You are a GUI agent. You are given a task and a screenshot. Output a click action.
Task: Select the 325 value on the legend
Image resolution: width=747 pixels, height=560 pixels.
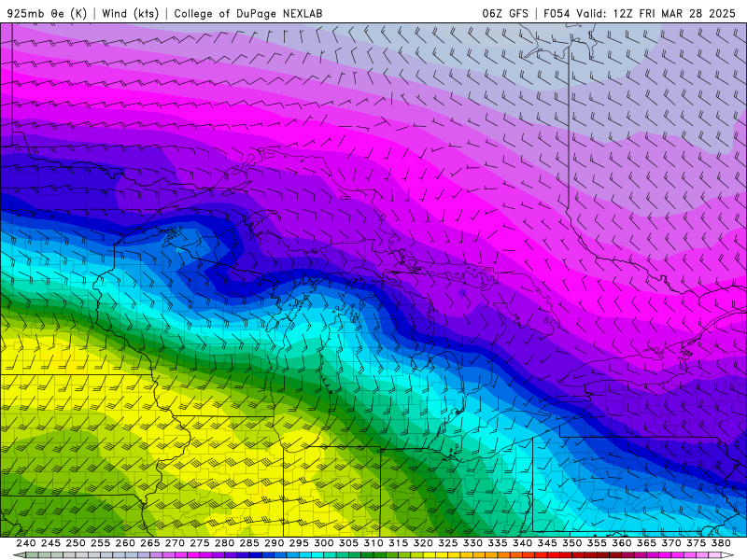(448, 543)
